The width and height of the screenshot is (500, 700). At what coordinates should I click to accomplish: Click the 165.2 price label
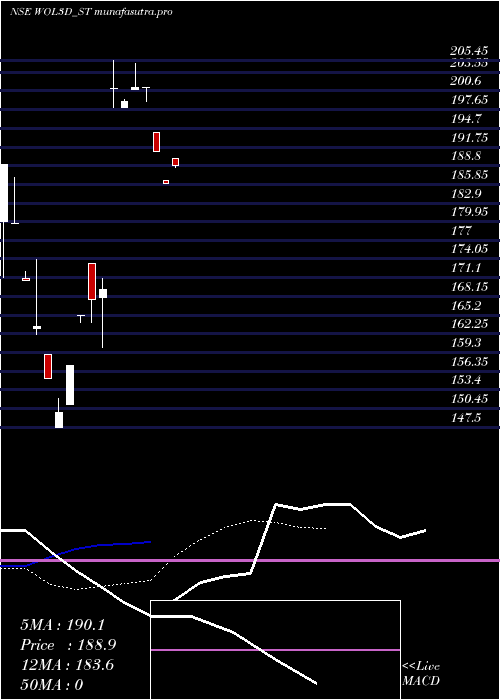click(466, 306)
